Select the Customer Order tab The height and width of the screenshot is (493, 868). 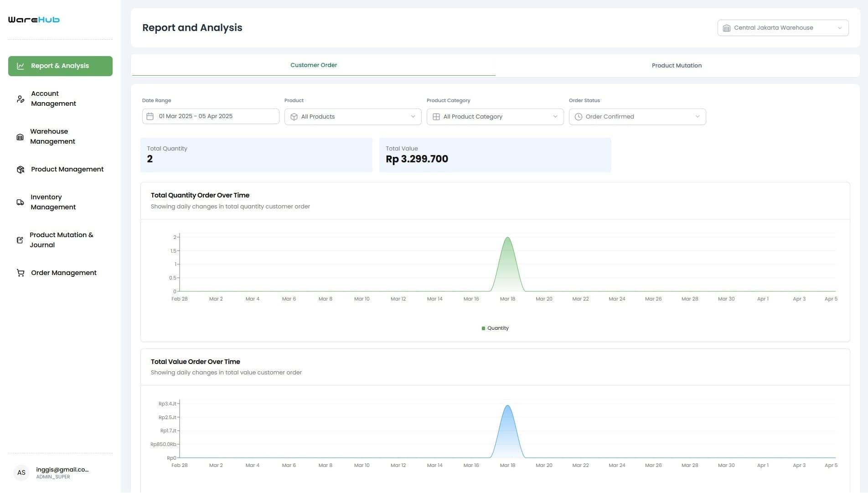click(314, 65)
